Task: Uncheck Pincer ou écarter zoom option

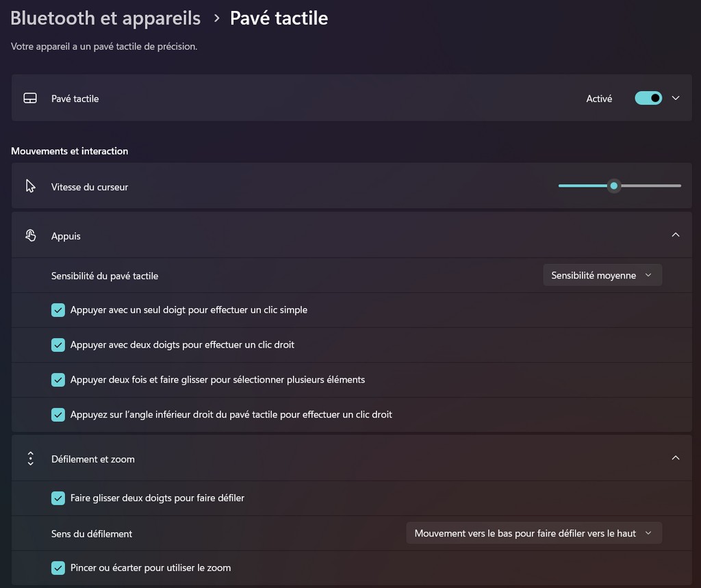Action: coord(58,568)
